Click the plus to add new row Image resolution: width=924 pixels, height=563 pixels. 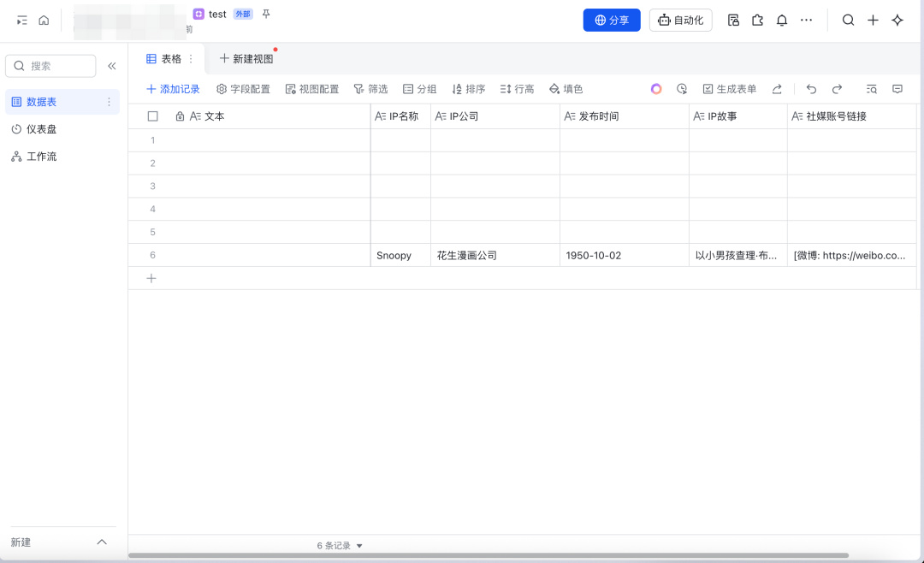click(x=151, y=278)
